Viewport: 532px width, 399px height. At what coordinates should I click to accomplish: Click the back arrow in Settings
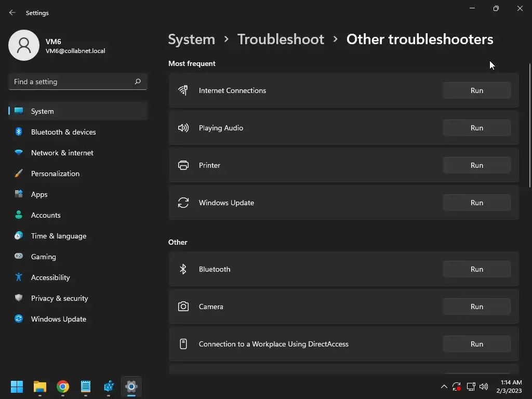[12, 12]
